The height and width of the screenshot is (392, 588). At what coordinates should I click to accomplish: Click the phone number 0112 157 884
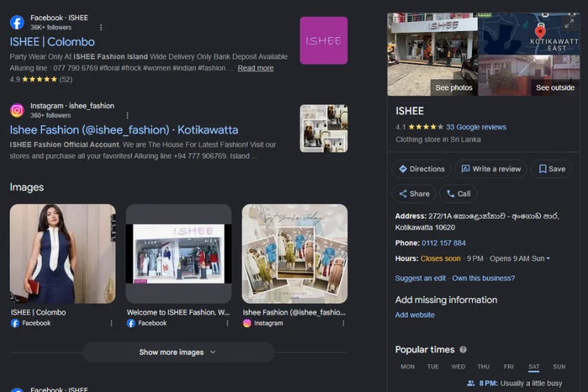point(444,243)
